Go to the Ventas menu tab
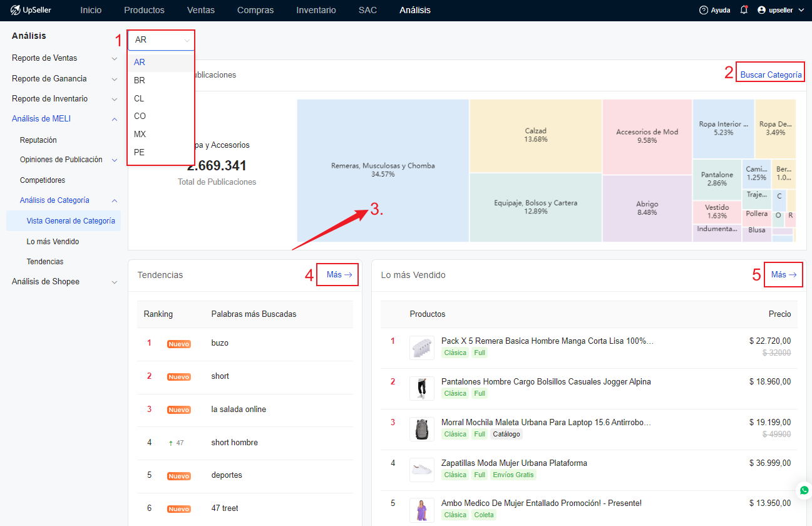This screenshot has height=526, width=812. pos(200,10)
